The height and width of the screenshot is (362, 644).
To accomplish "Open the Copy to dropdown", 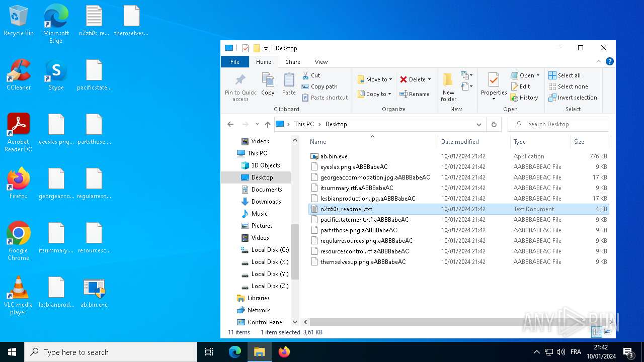I will coord(375,94).
